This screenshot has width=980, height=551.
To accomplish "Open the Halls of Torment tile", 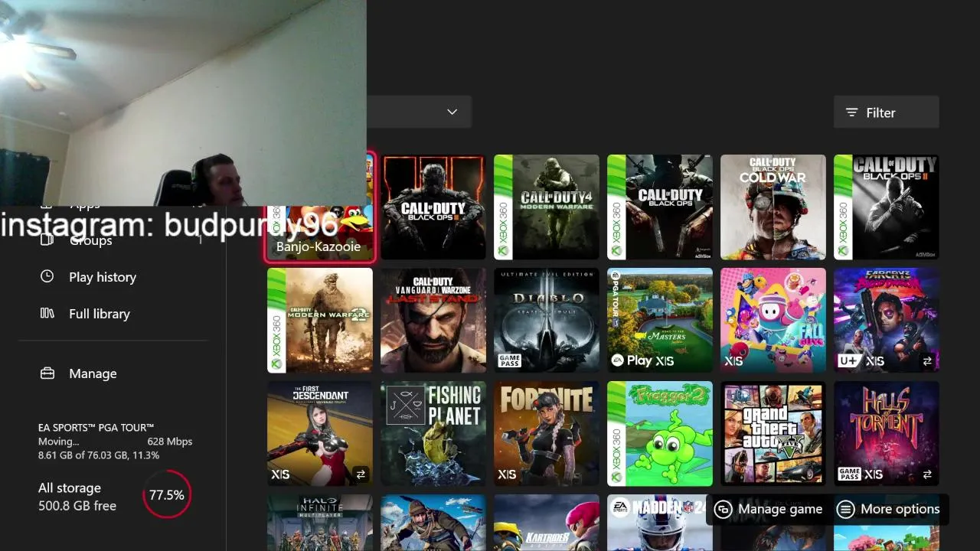I will click(887, 433).
